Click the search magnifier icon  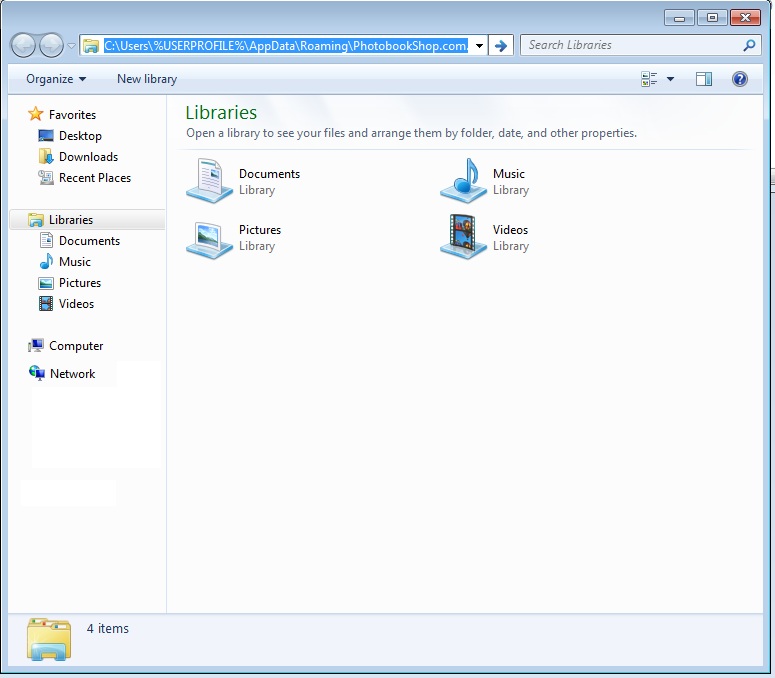coord(749,45)
